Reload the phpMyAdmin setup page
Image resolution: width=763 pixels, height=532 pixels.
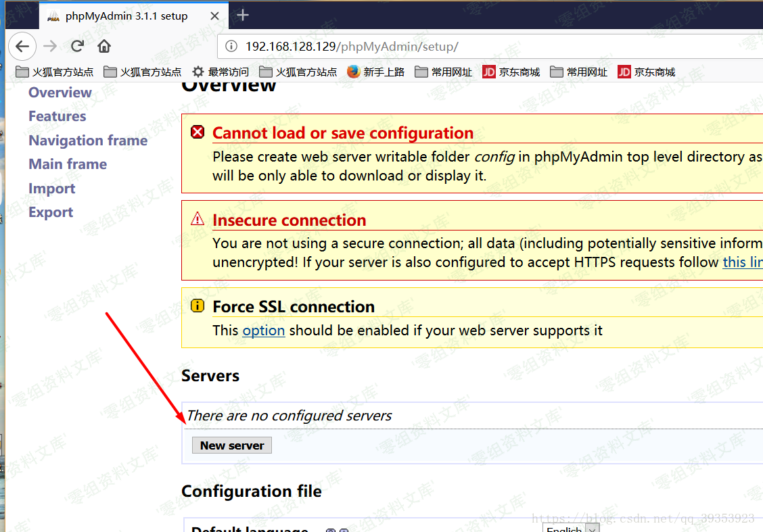[x=77, y=46]
